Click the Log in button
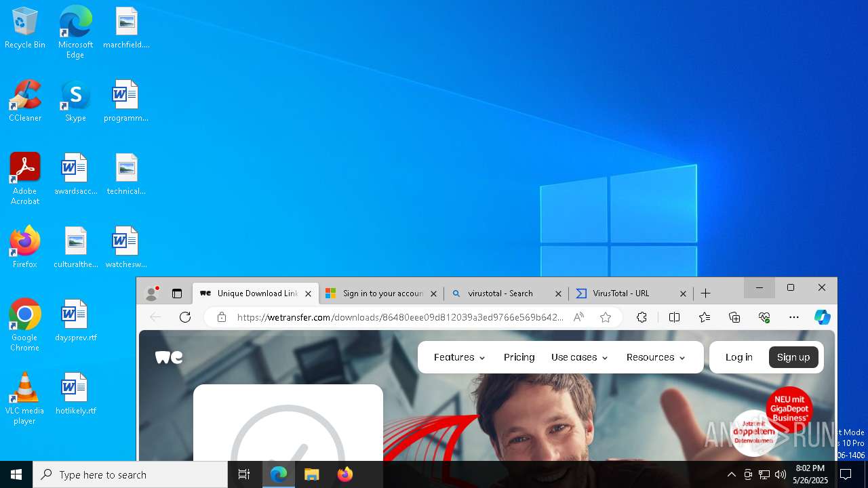 click(x=739, y=357)
